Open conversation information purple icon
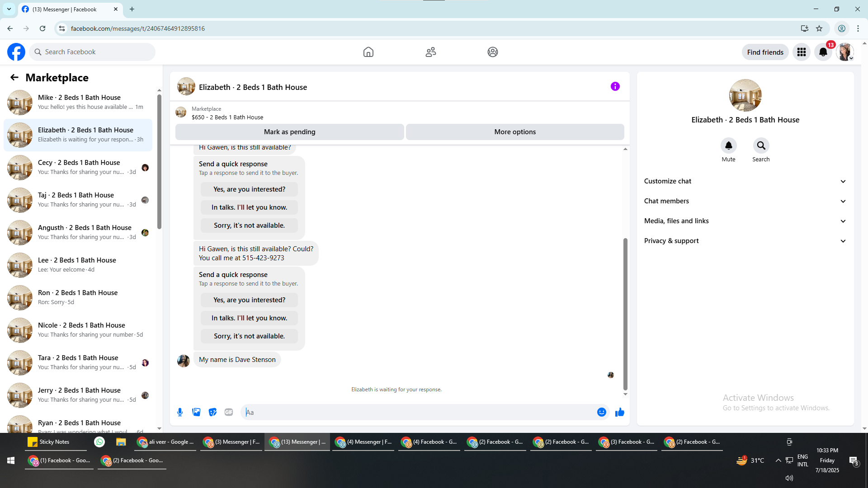868x488 pixels. (x=615, y=86)
